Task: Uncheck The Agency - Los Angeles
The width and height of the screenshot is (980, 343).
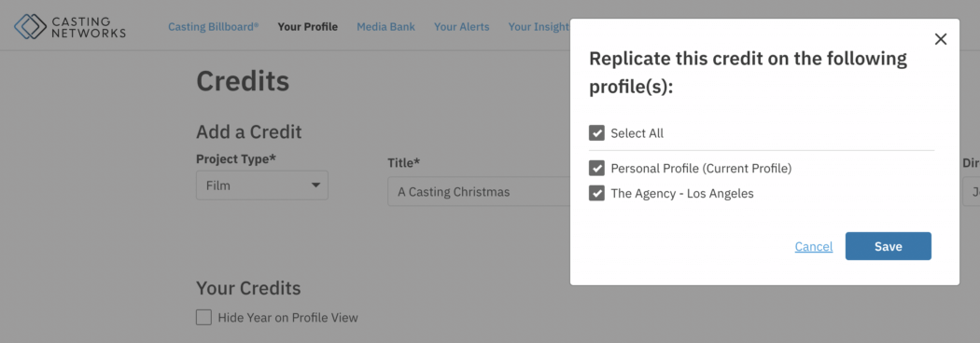Action: tap(597, 193)
